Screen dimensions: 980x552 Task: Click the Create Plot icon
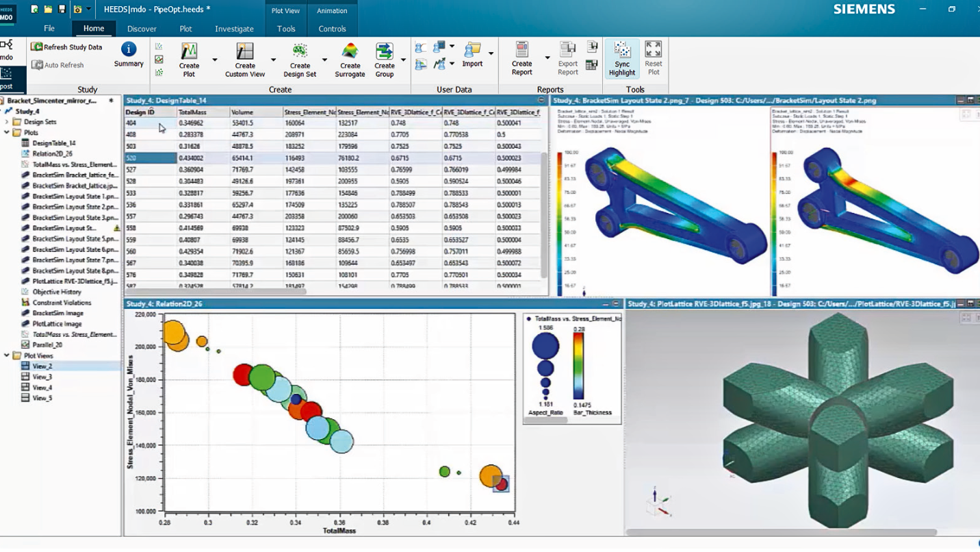(x=189, y=52)
